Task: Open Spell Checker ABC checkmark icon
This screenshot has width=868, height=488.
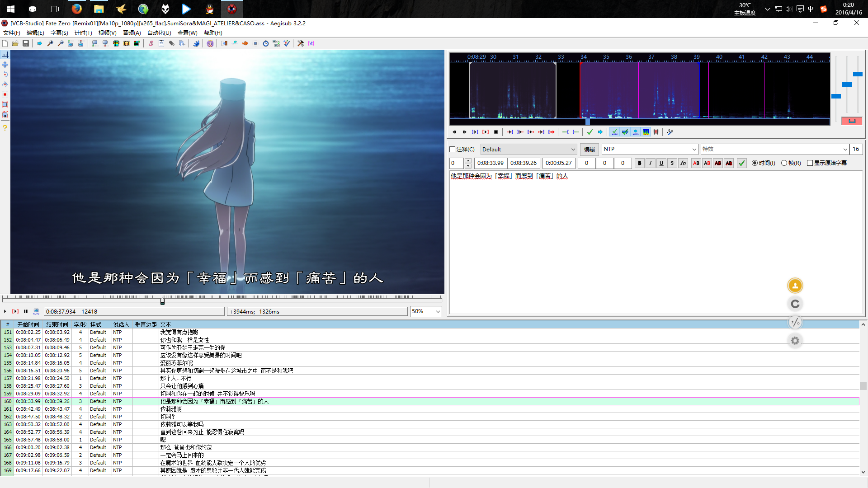Action: [287, 43]
